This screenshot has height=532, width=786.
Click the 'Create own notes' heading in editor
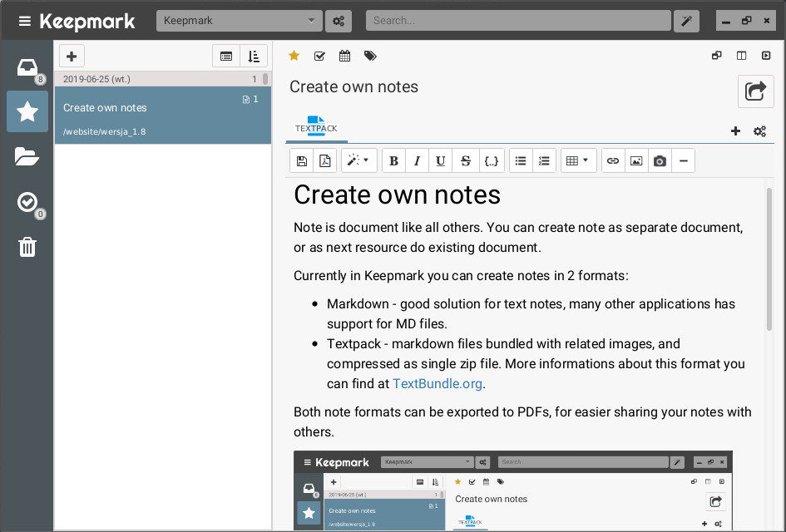(x=397, y=195)
